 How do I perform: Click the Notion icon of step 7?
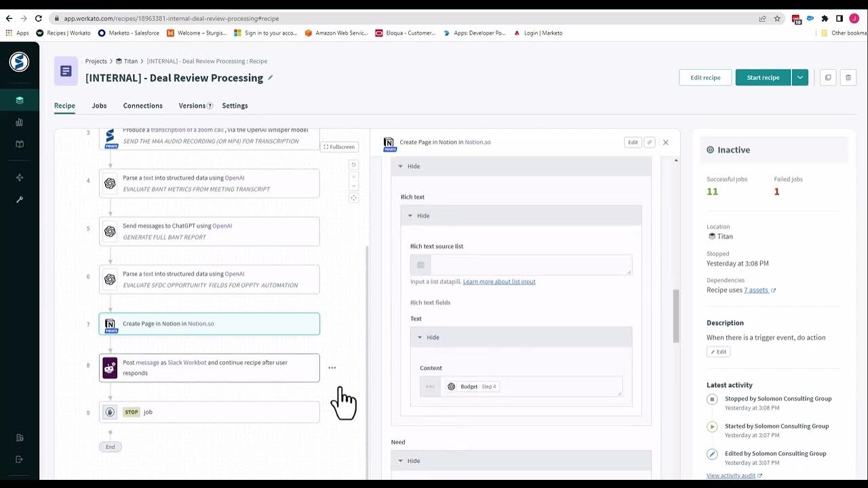click(110, 324)
